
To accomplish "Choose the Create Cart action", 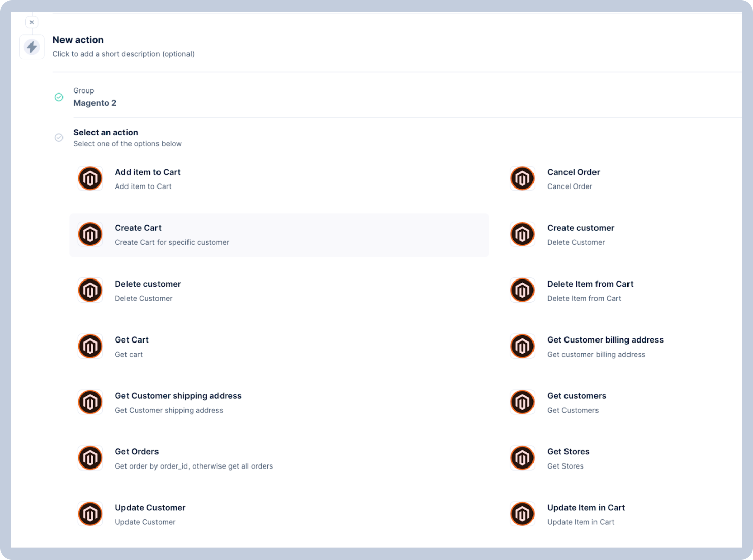I will coord(138,228).
